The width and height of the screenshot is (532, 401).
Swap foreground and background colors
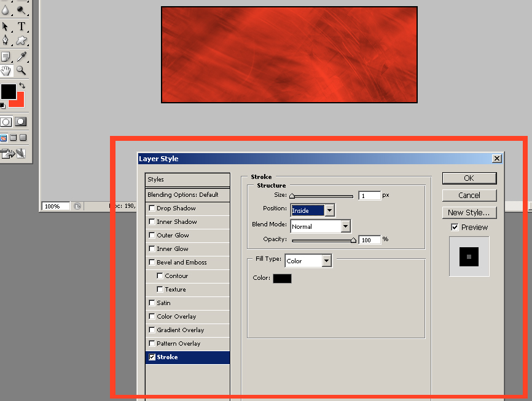click(22, 85)
